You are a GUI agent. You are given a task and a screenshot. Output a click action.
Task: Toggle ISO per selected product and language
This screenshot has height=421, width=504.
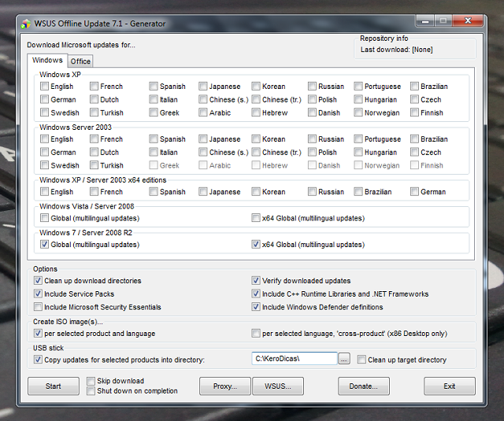(x=38, y=333)
